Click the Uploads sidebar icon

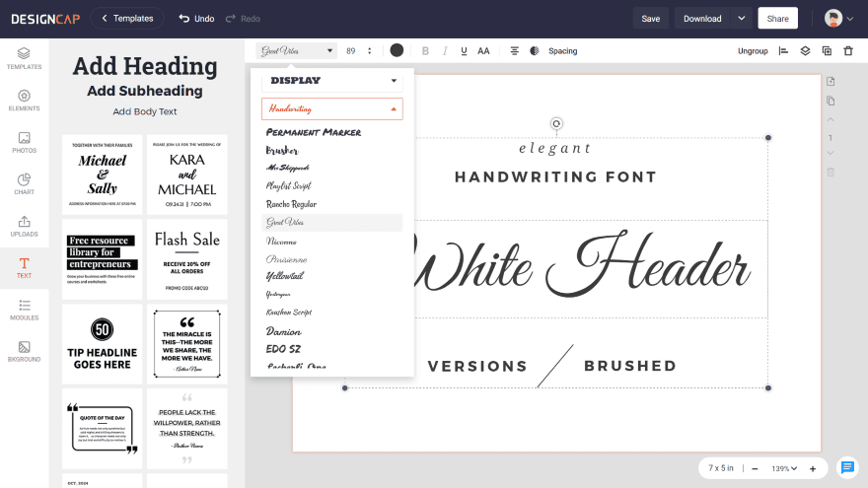tap(24, 226)
